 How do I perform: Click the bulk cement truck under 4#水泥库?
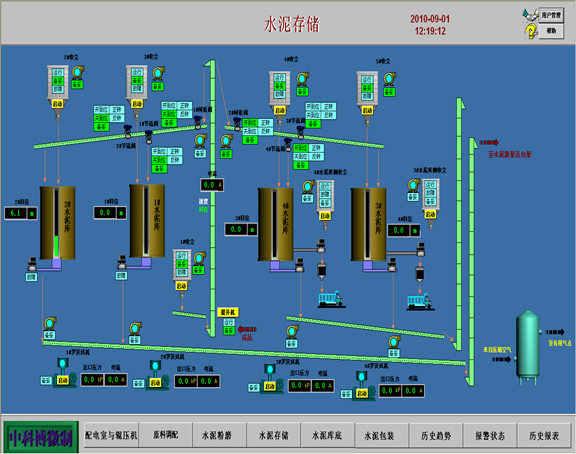[x=331, y=299]
